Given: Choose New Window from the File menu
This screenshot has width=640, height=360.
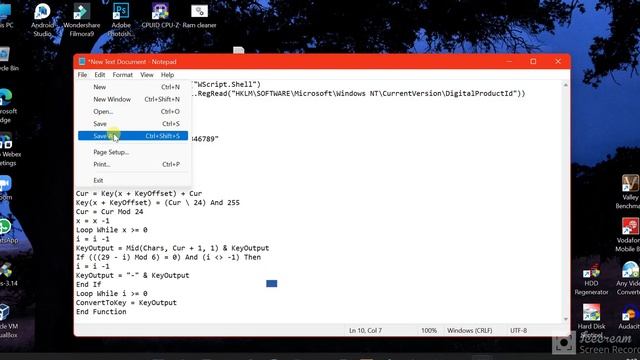Looking at the screenshot, I should click(133, 99).
